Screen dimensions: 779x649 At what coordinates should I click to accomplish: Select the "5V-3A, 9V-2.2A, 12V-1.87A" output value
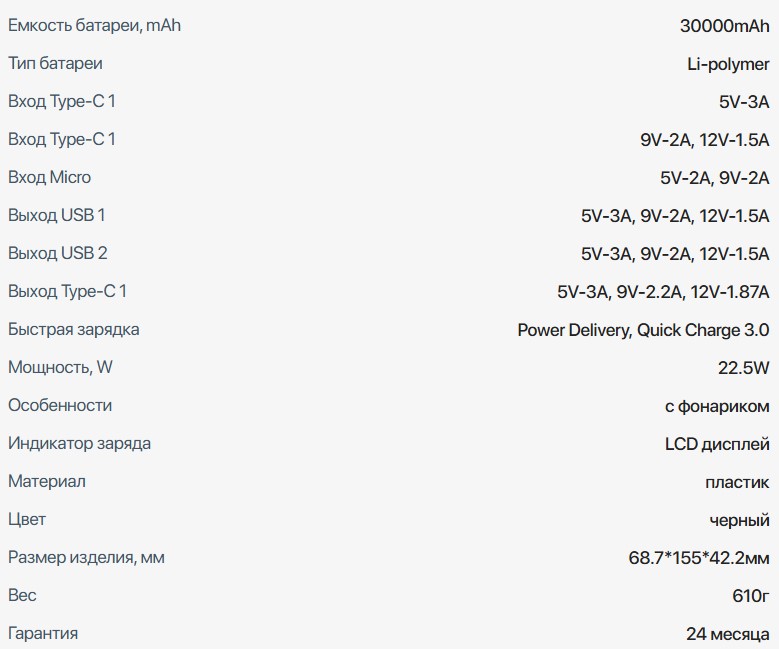pos(663,292)
